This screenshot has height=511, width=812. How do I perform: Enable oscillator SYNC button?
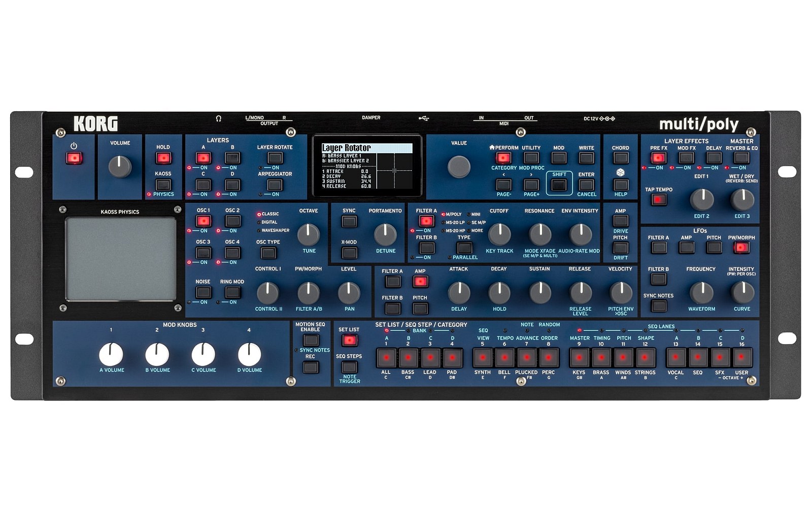pos(349,221)
